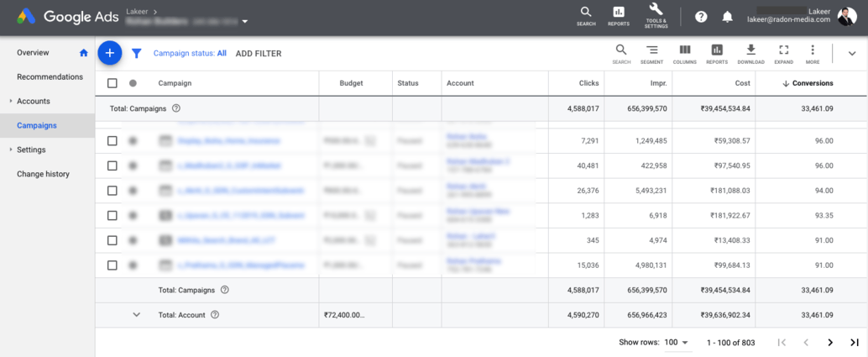Modify table Columns icon

(x=684, y=54)
